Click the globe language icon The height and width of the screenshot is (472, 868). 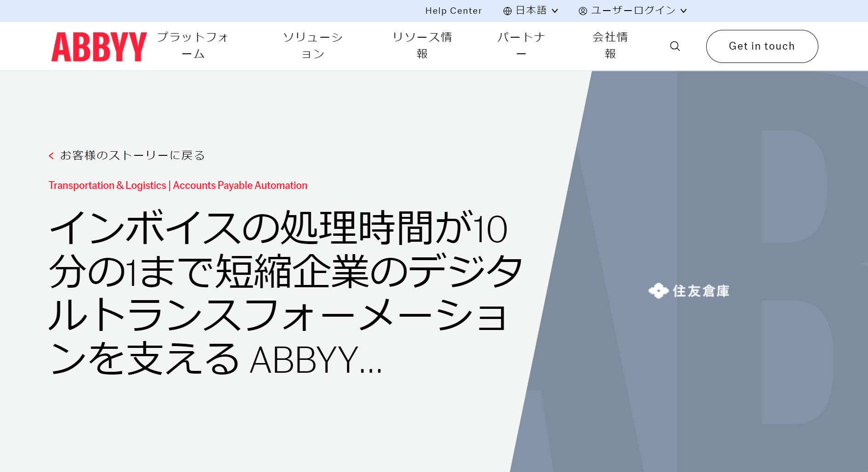tap(508, 11)
